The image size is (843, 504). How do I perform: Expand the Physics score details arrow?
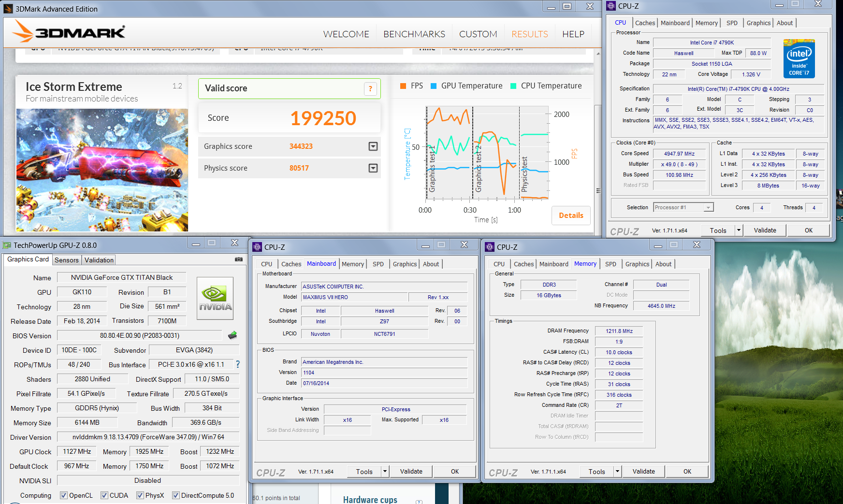[x=373, y=168]
